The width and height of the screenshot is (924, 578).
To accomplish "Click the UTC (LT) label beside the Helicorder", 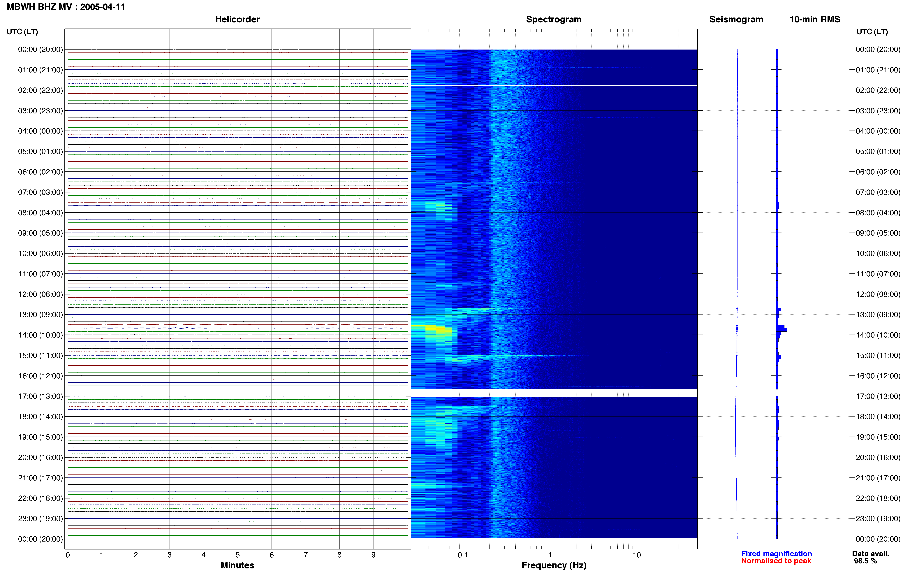I will [x=22, y=32].
